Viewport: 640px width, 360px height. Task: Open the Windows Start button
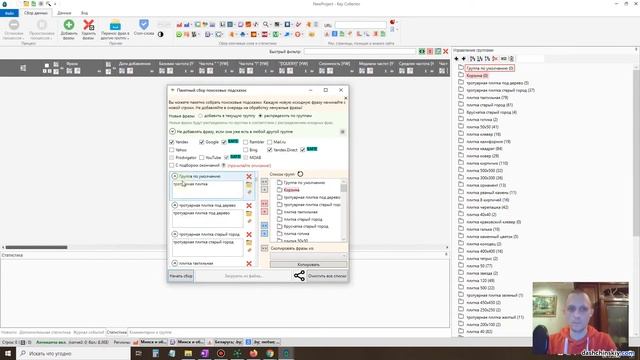[8, 353]
